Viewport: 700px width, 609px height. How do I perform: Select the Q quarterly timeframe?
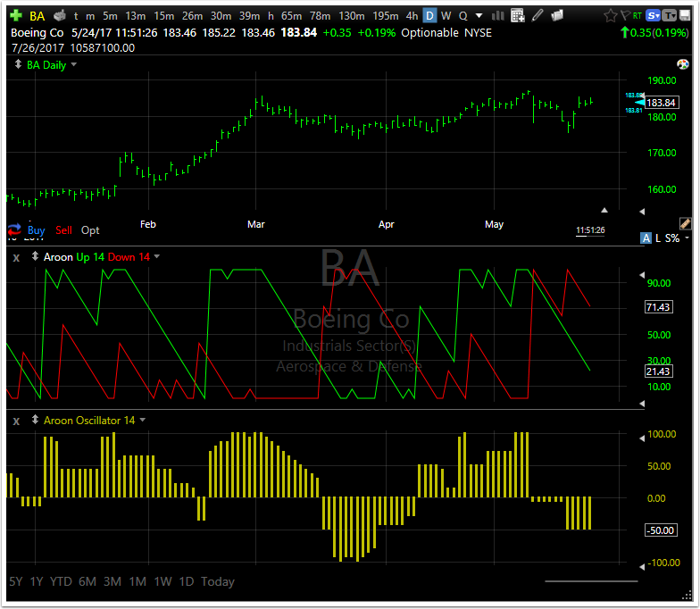[462, 16]
